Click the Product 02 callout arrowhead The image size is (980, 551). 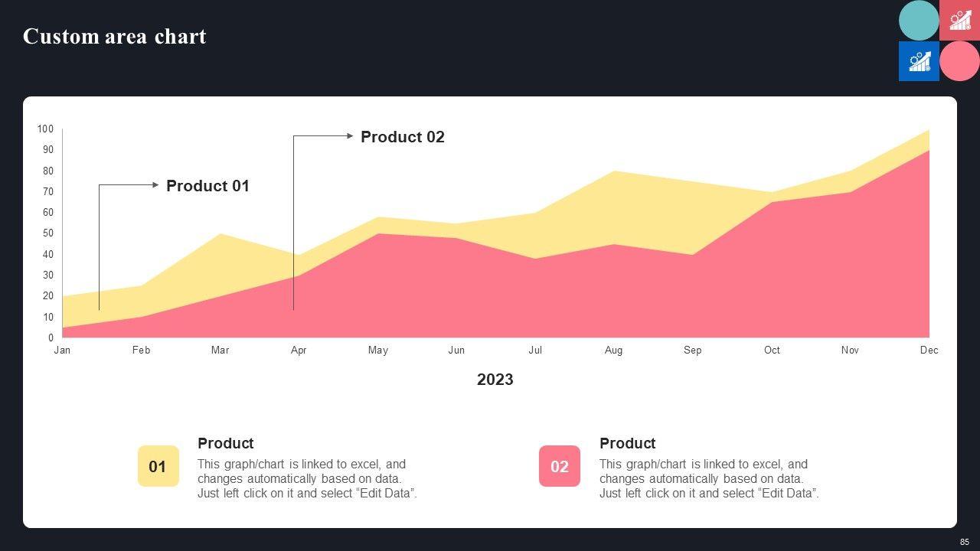pyautogui.click(x=350, y=136)
